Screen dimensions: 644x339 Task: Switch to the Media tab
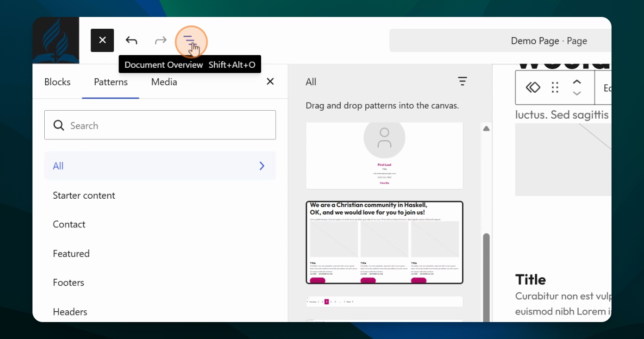tap(164, 82)
